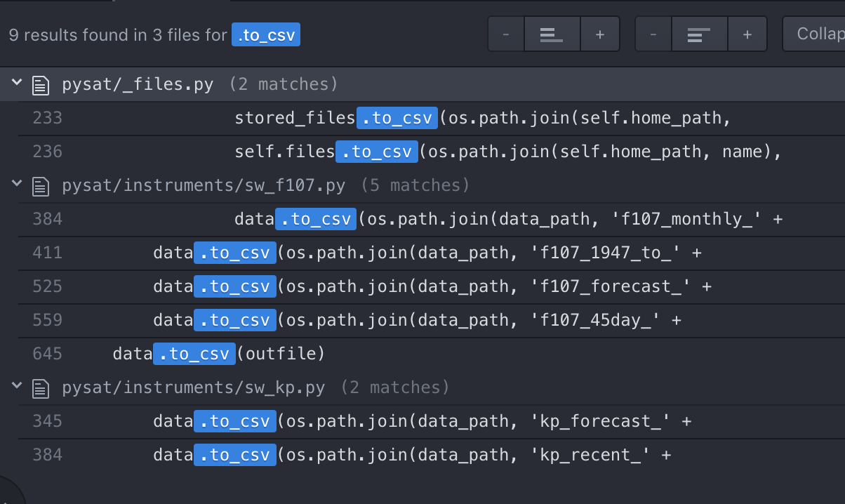
Task: Increase leading context lines with plus button
Action: tap(600, 33)
